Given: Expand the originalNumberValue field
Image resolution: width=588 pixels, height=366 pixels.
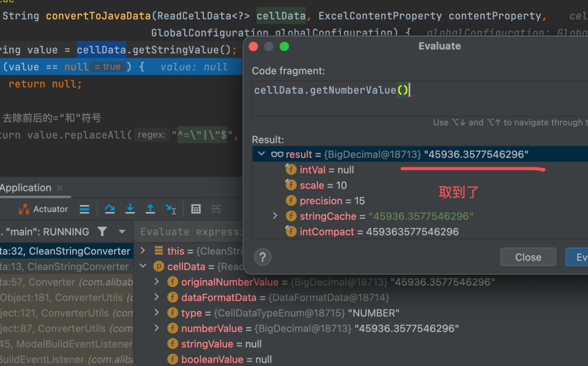Looking at the screenshot, I should tap(157, 282).
